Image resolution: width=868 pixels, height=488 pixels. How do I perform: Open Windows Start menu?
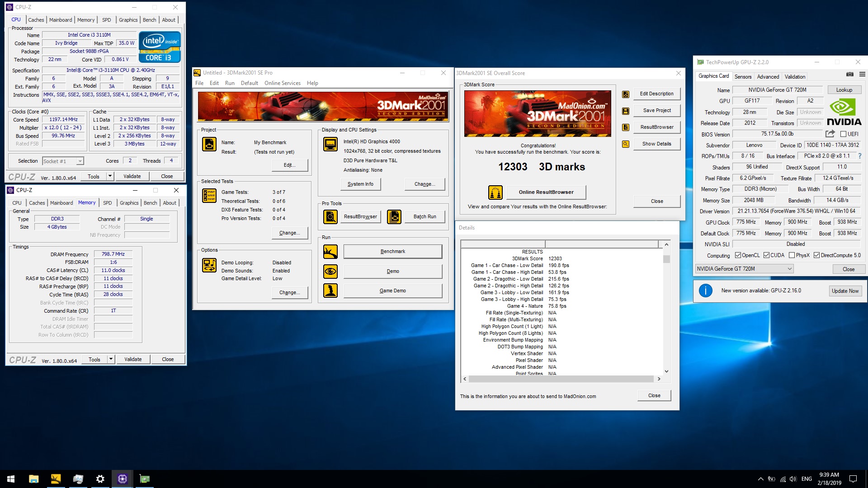pyautogui.click(x=11, y=479)
